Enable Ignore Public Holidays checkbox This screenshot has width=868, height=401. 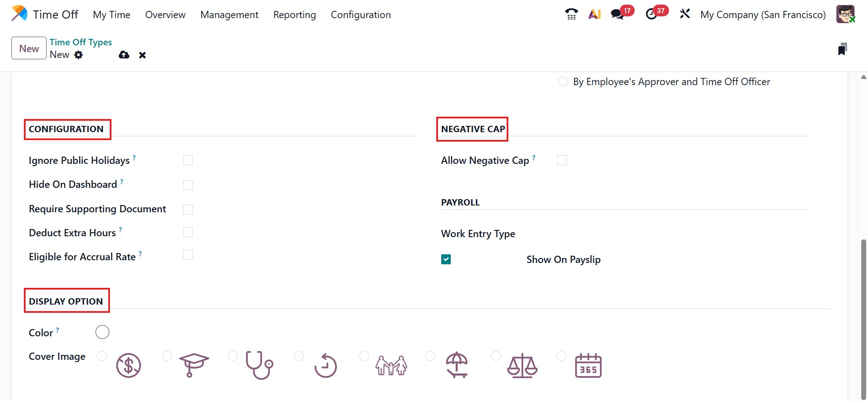188,160
